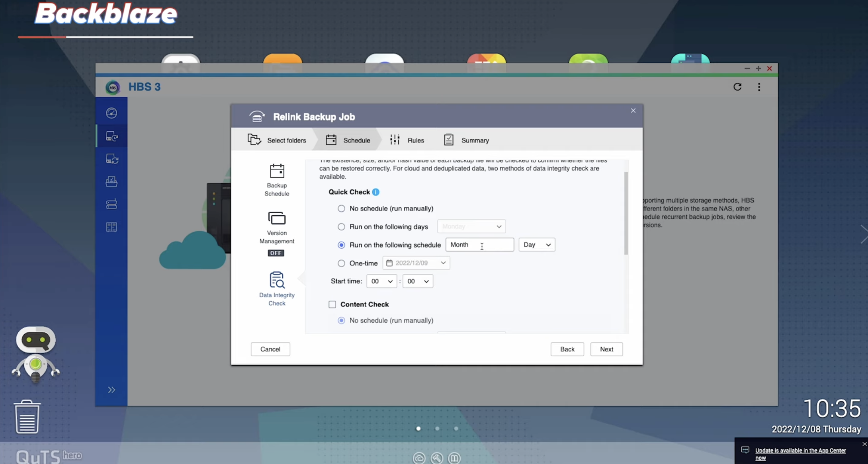Open the Start time hour dropdown
This screenshot has width=868, height=464.
(381, 281)
